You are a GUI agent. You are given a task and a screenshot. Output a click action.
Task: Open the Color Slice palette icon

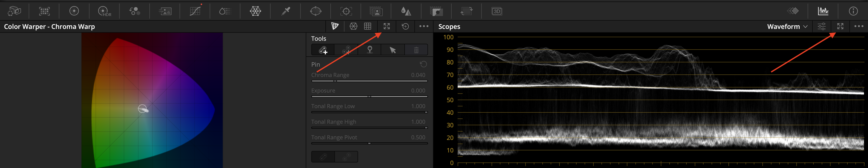[x=225, y=12]
